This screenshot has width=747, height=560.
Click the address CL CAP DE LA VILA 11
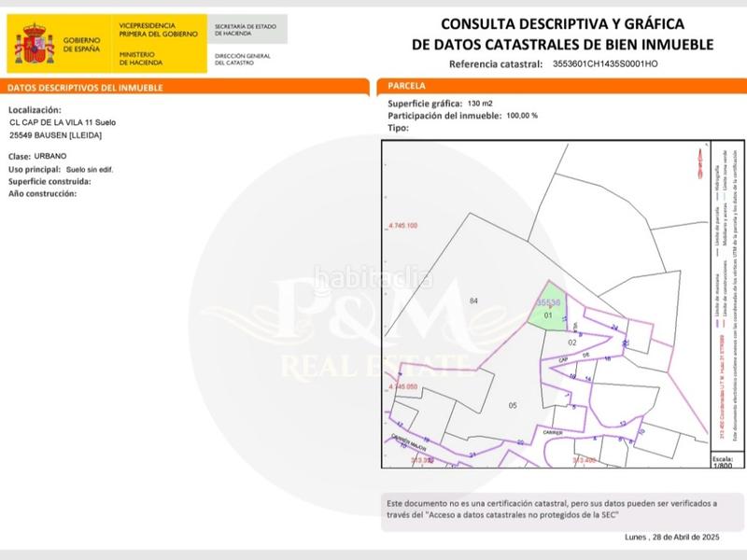pyautogui.click(x=63, y=122)
